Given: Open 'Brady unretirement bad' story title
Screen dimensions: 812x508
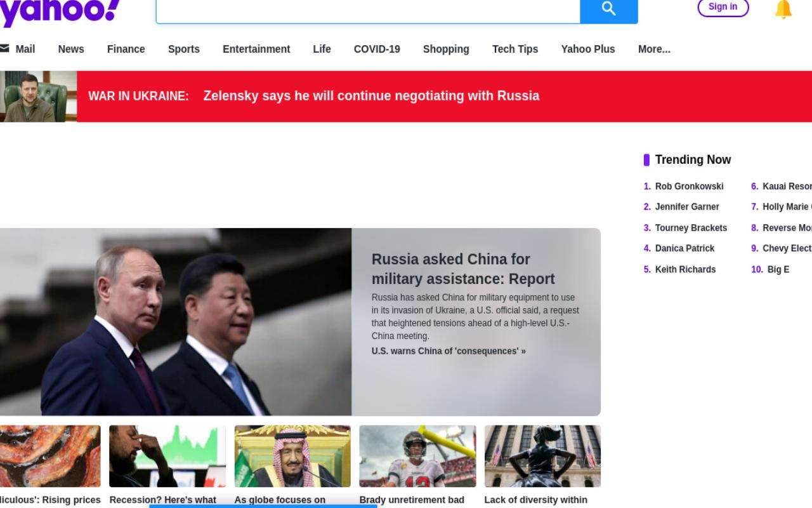Looking at the screenshot, I should point(412,500).
